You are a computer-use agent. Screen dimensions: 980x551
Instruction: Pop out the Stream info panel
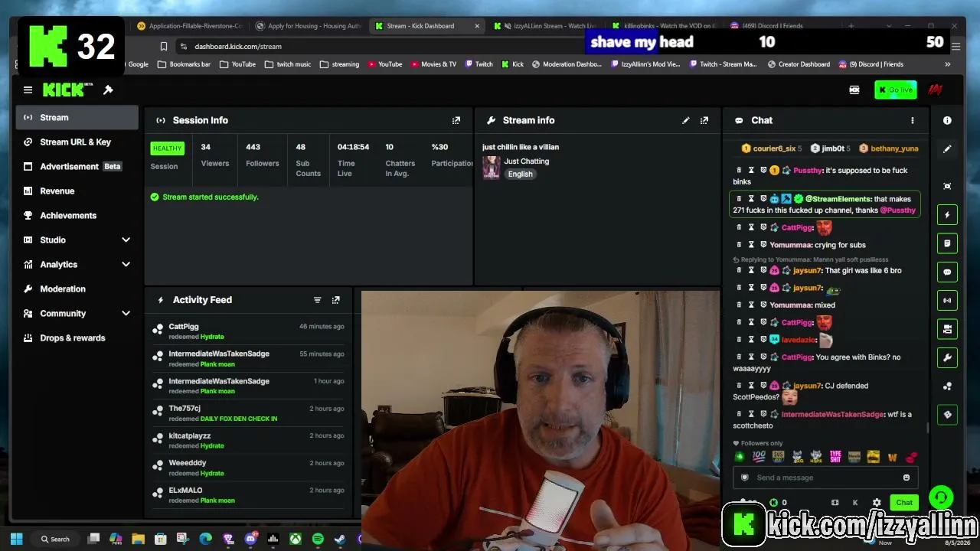[704, 120]
